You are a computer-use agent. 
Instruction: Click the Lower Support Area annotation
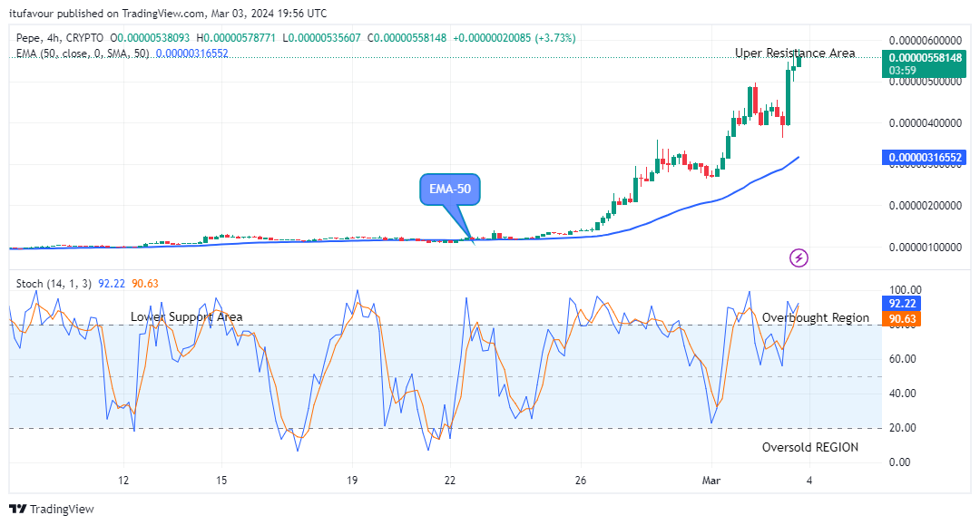click(x=186, y=317)
